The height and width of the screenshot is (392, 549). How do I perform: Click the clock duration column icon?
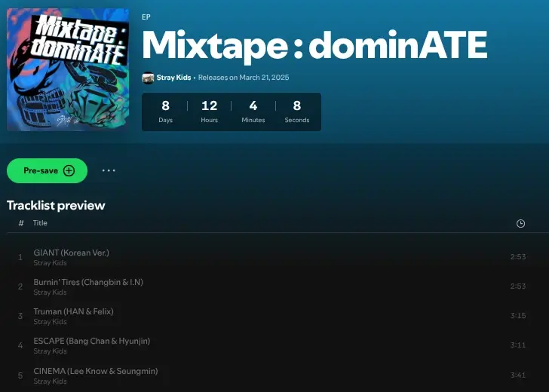(x=520, y=223)
